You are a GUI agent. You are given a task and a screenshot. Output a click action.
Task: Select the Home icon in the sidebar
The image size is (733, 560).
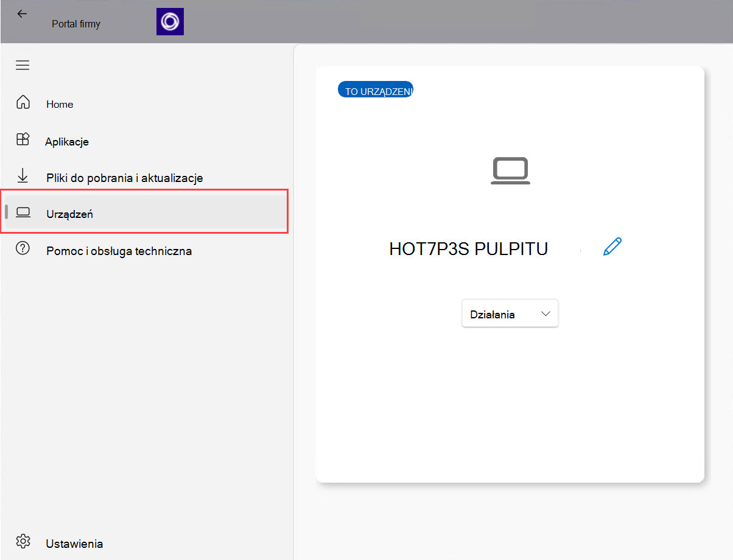tap(23, 102)
